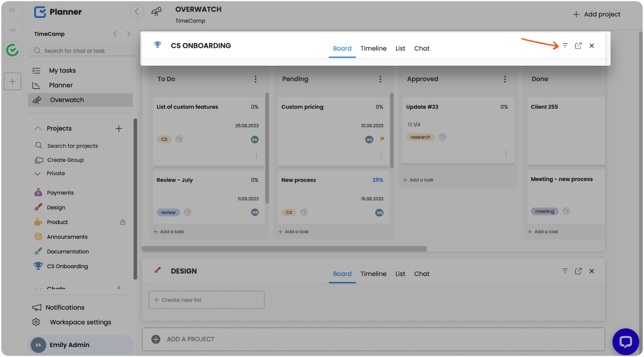
Task: Click the research tag on Update #23
Action: pyautogui.click(x=420, y=137)
